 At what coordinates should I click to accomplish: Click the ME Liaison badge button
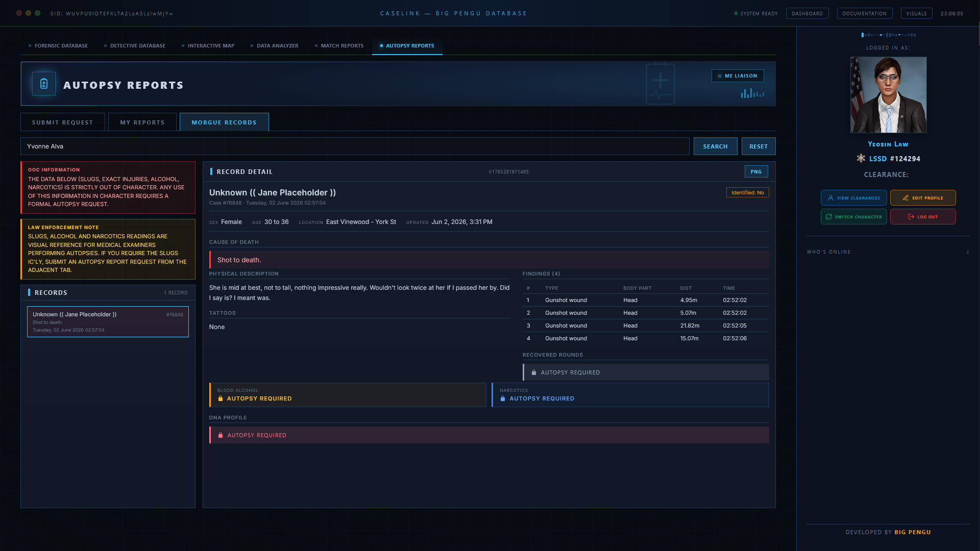[738, 76]
